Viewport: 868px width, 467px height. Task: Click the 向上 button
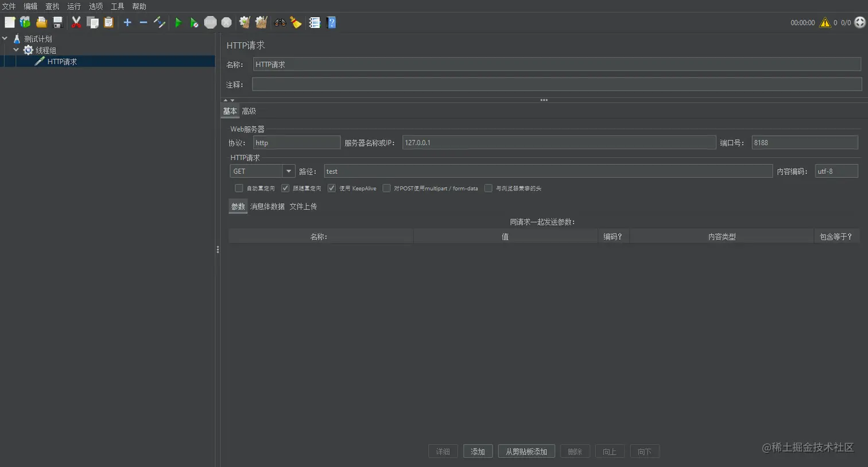coord(610,452)
